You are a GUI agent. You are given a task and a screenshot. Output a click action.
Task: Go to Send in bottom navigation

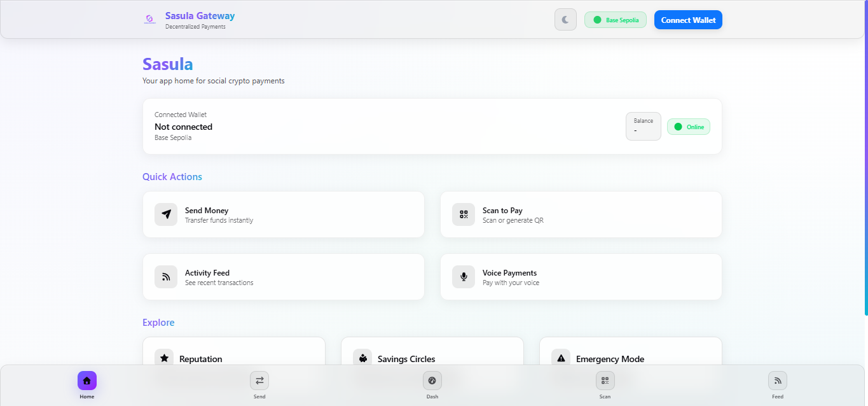tap(259, 385)
